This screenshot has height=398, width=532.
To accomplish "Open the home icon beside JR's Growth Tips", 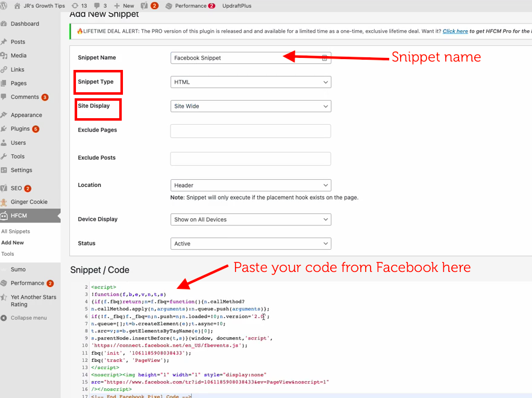I will [x=17, y=6].
